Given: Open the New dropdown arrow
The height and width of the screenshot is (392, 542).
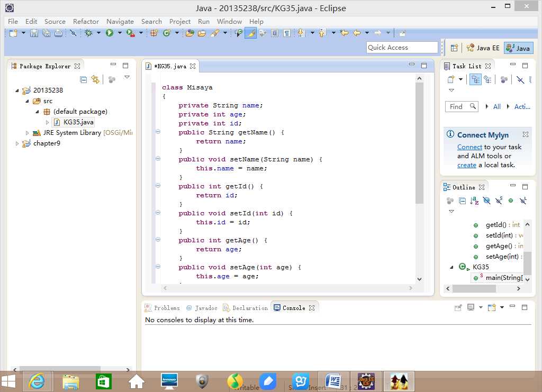Looking at the screenshot, I should [23, 33].
